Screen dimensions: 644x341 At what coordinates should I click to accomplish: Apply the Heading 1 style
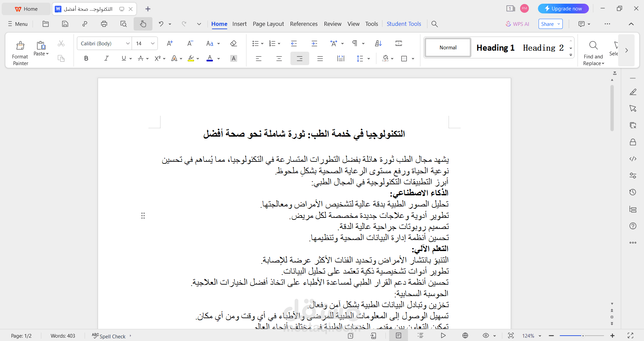pos(495,48)
